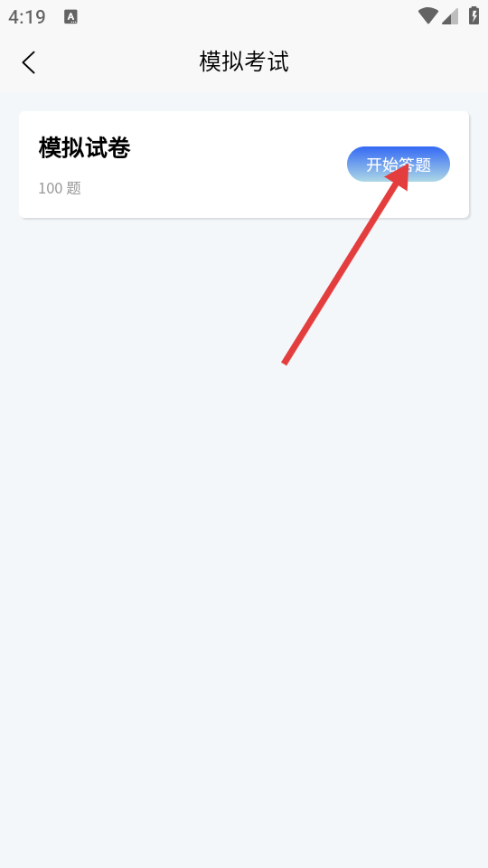Click the red arrowhead tip
The height and width of the screenshot is (868, 488).
(x=408, y=164)
